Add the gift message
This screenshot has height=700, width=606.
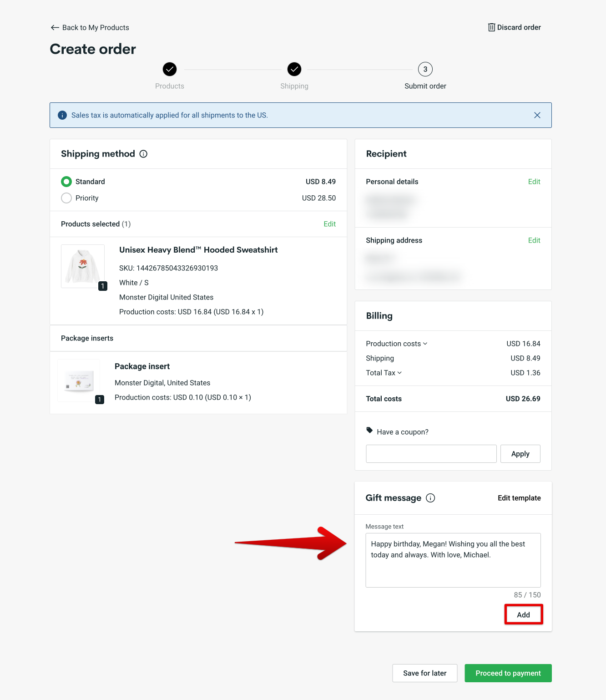(x=523, y=614)
